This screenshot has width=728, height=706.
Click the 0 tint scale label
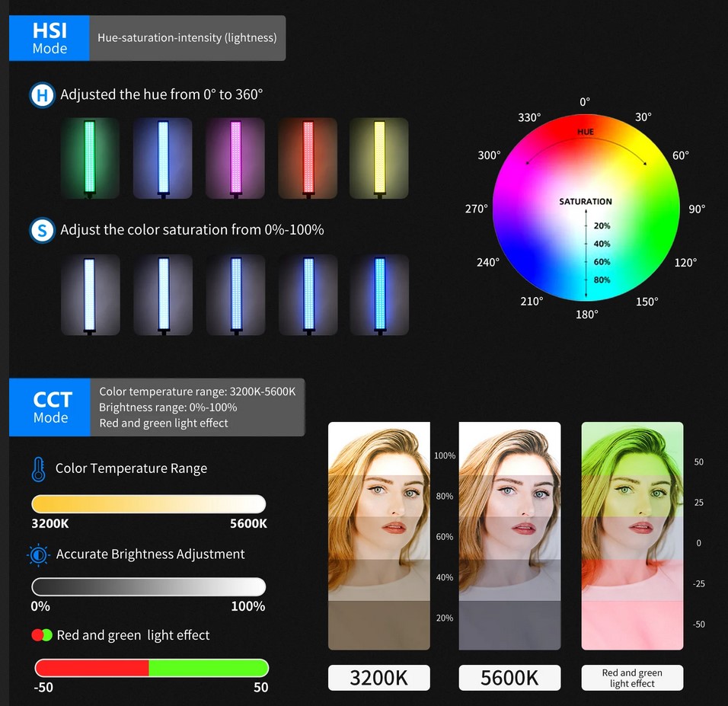click(699, 543)
